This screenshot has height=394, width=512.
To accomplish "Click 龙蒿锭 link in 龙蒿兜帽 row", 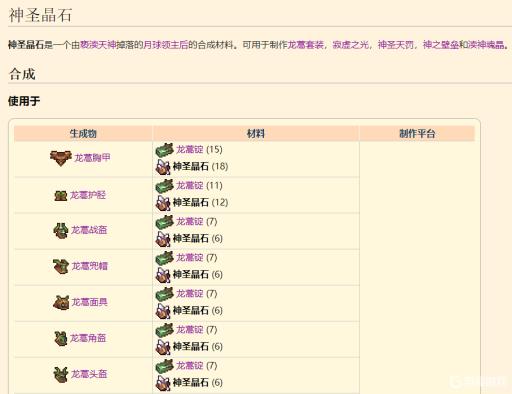I will point(190,257).
